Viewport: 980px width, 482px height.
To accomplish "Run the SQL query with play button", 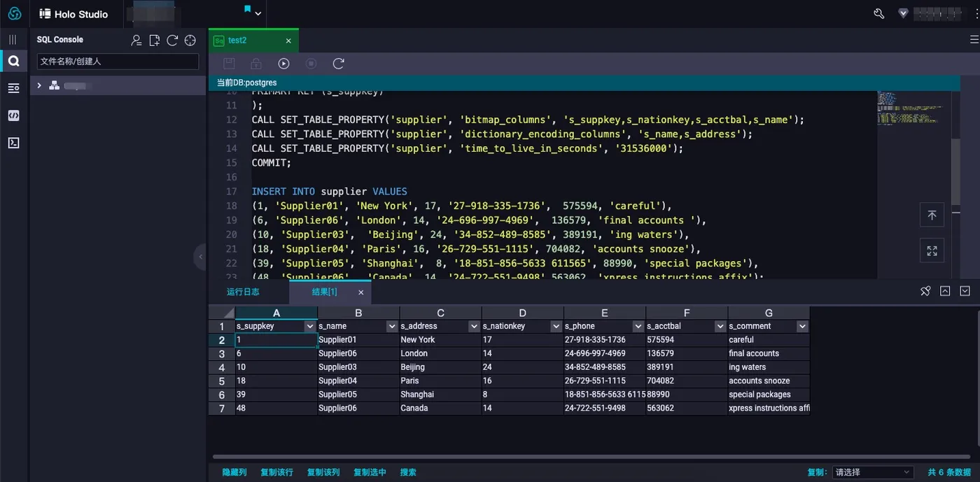I will pyautogui.click(x=283, y=64).
